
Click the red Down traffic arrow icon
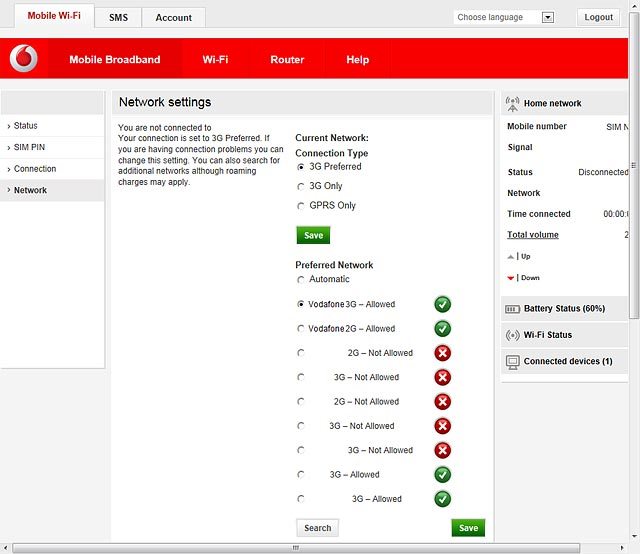[510, 278]
